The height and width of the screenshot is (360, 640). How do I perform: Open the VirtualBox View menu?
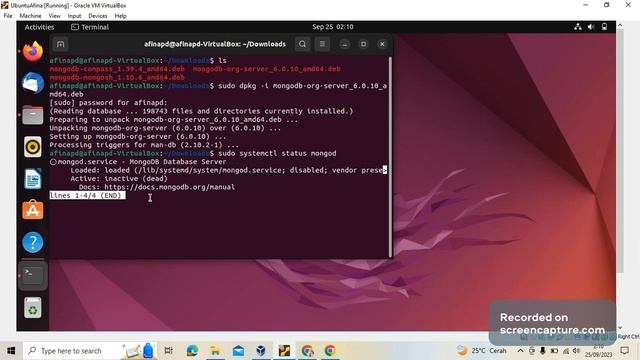point(54,16)
